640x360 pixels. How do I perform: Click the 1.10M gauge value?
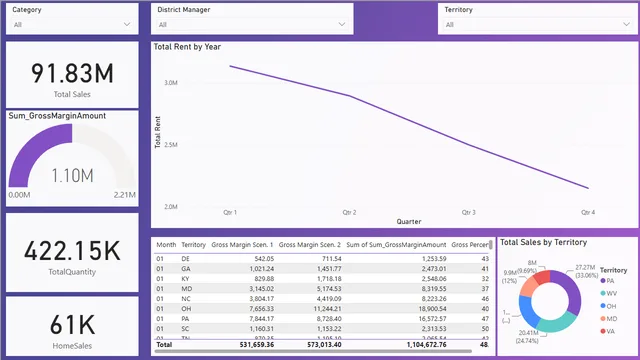click(x=72, y=176)
